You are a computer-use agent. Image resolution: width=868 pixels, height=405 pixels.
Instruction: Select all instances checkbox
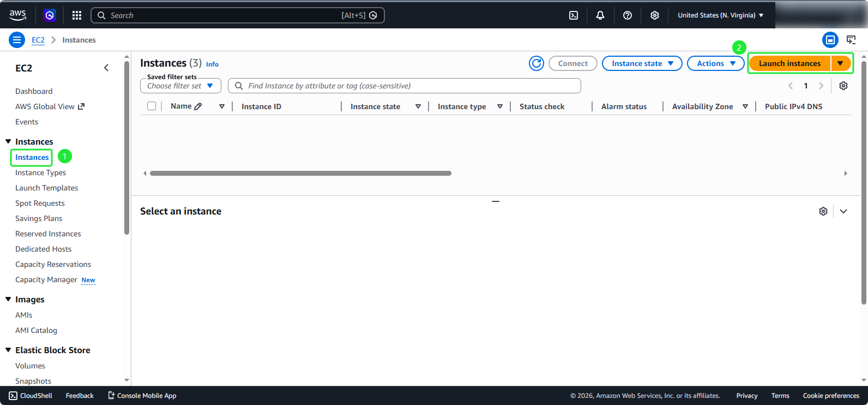point(152,106)
